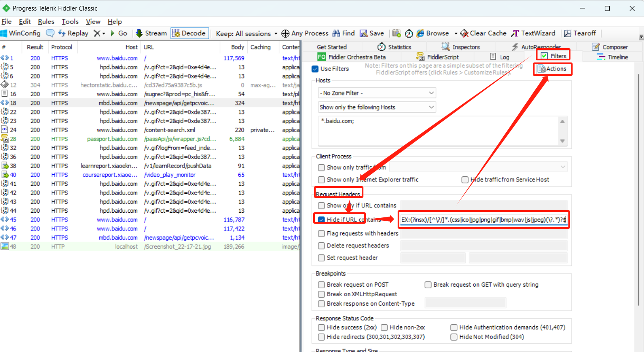This screenshot has width=644, height=352.
Task: Clear Cache using the toolbar button
Action: [x=483, y=33]
